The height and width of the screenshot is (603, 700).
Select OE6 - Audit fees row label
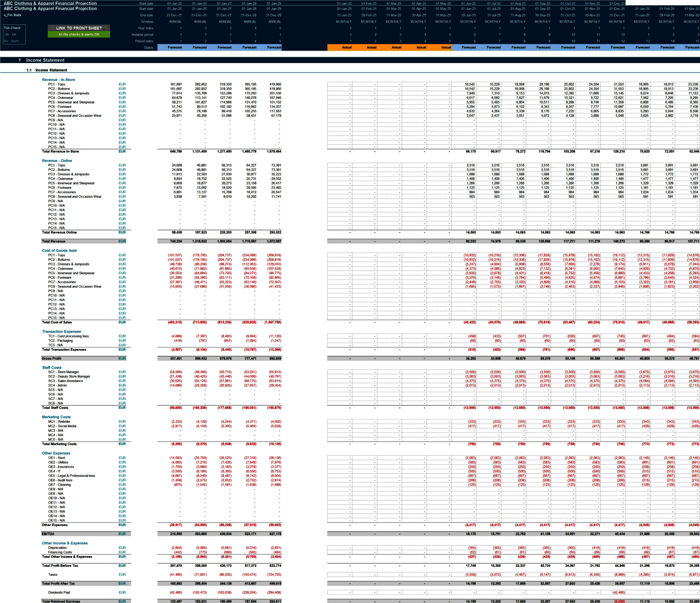tap(60, 481)
